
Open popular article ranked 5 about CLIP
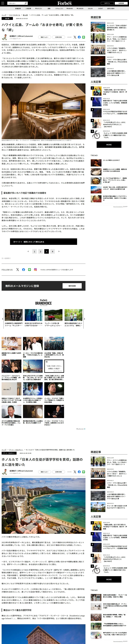point(109,134)
